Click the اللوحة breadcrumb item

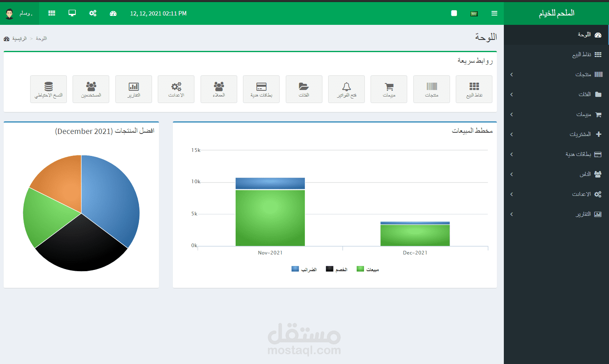click(x=41, y=39)
